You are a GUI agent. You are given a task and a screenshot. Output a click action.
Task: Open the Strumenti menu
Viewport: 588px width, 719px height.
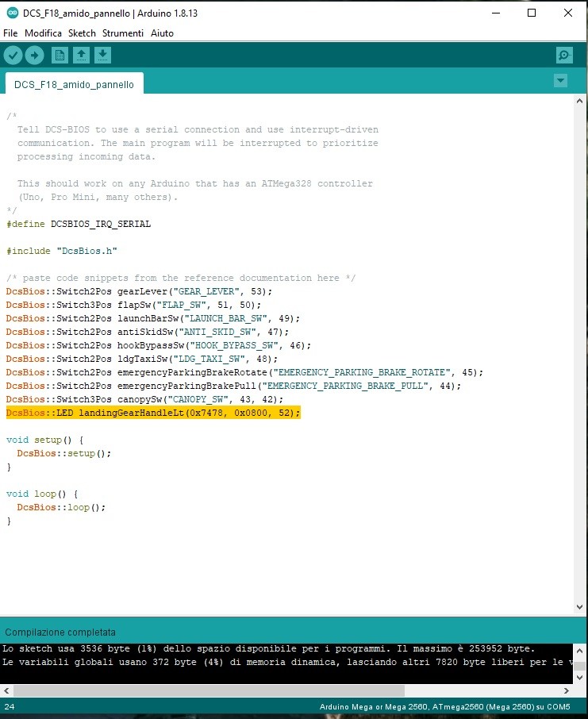pyautogui.click(x=122, y=33)
